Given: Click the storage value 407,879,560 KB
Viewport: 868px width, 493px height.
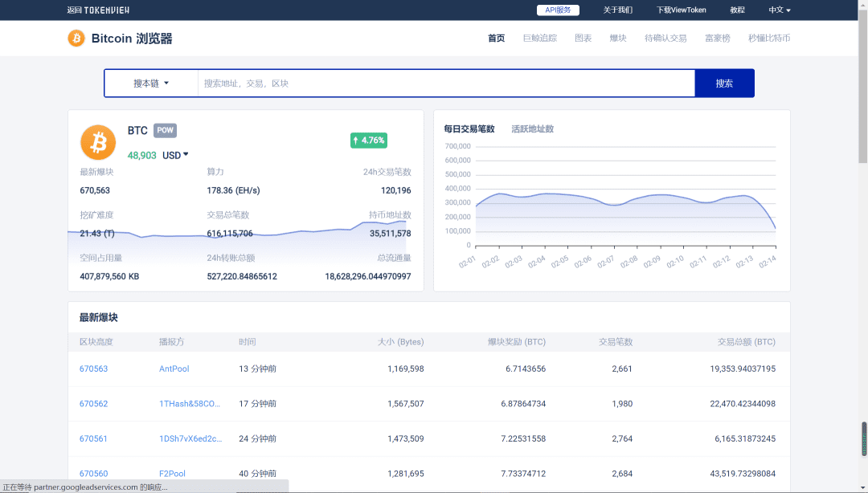Looking at the screenshot, I should tap(109, 277).
